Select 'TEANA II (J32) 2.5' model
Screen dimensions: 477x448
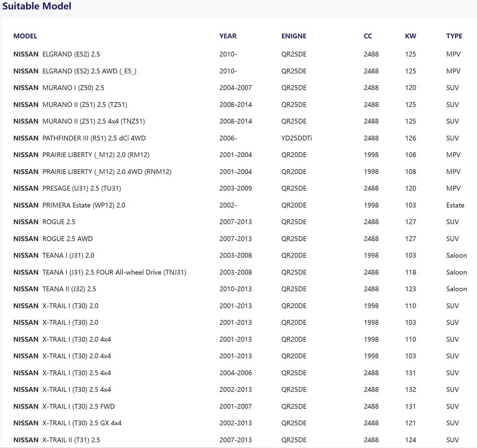(69, 289)
